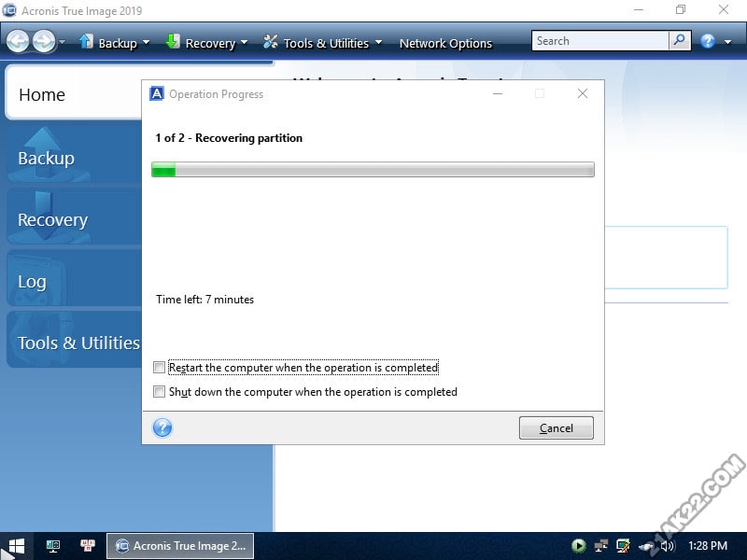Click the red grid icon on the taskbar
This screenshot has height=560, width=747.
(x=88, y=546)
